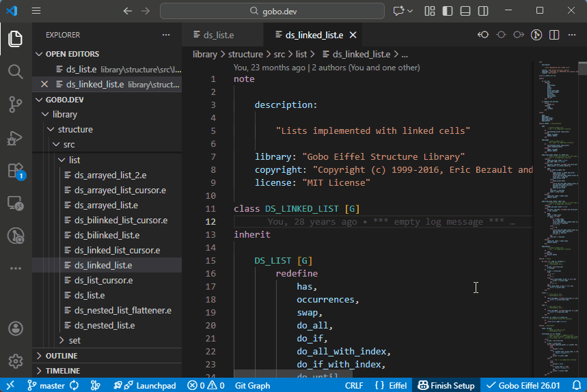Click the Split Editor Right icon

(x=553, y=36)
